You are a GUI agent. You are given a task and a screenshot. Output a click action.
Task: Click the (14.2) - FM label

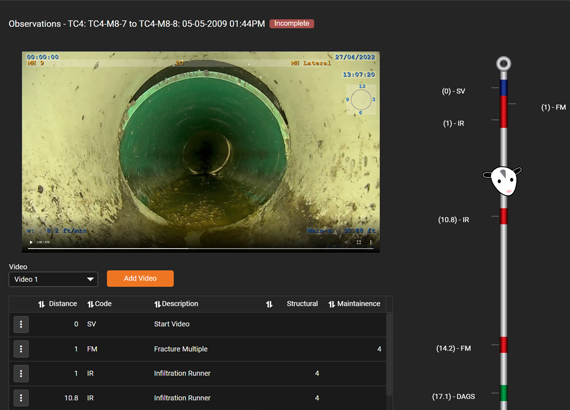[453, 348]
